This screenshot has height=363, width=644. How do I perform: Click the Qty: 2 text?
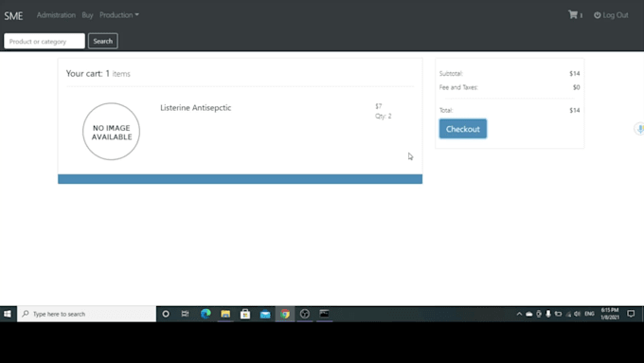click(x=384, y=117)
